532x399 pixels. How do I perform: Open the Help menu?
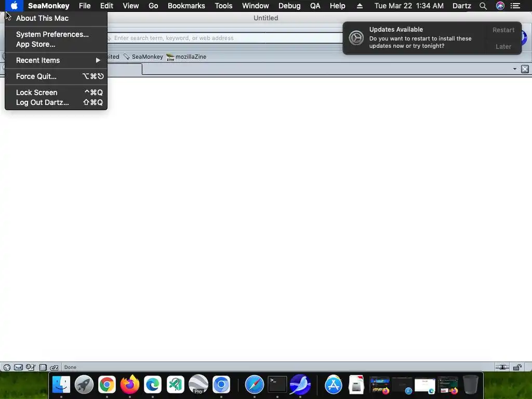[337, 6]
